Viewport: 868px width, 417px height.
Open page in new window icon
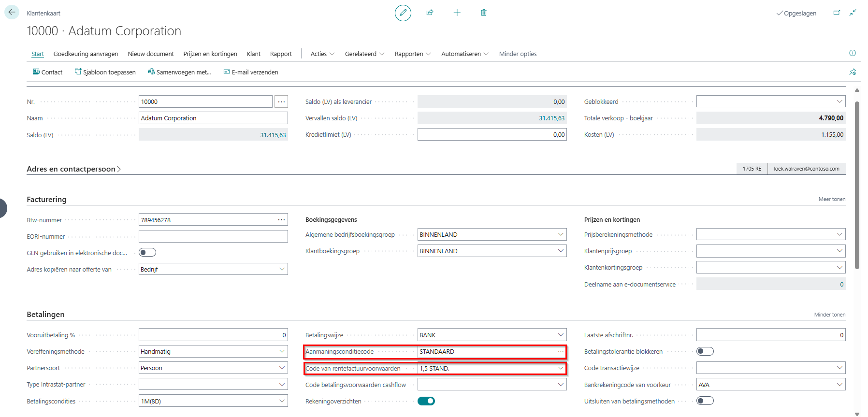[x=837, y=13]
